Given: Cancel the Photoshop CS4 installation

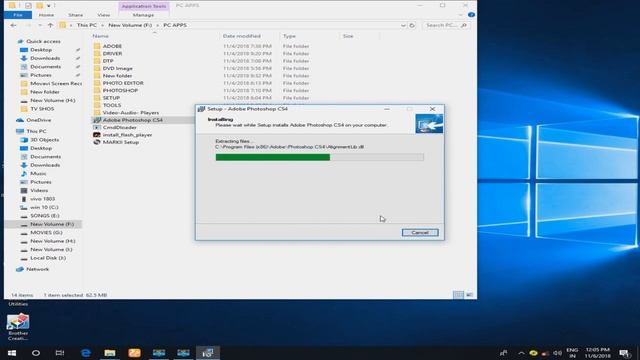Looking at the screenshot, I should click(x=420, y=232).
